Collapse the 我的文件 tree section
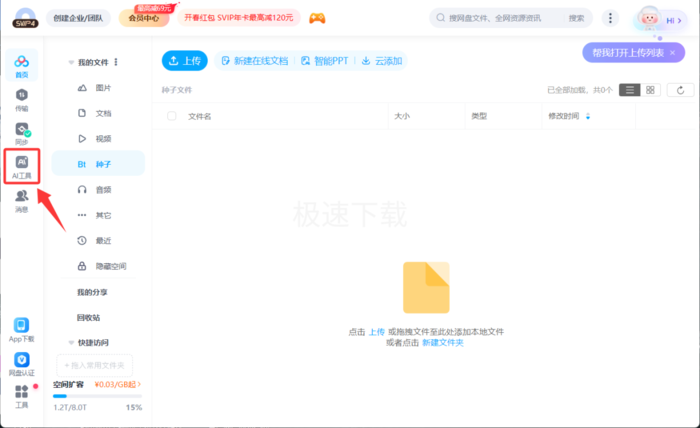 coord(71,62)
